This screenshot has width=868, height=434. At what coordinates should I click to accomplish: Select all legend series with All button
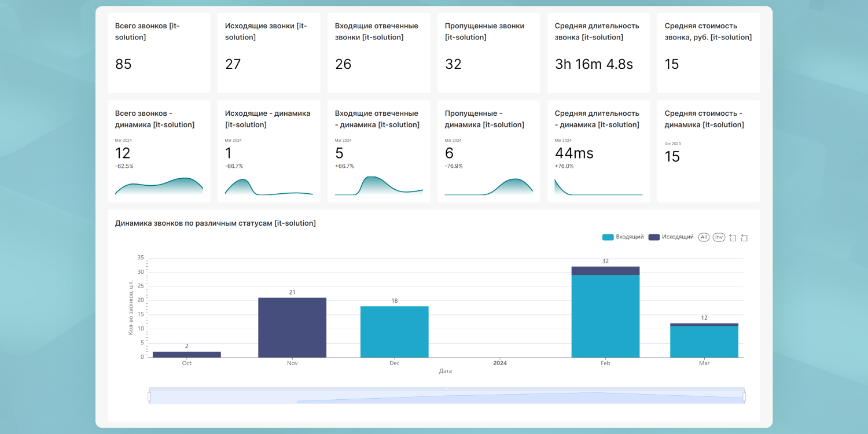click(704, 237)
